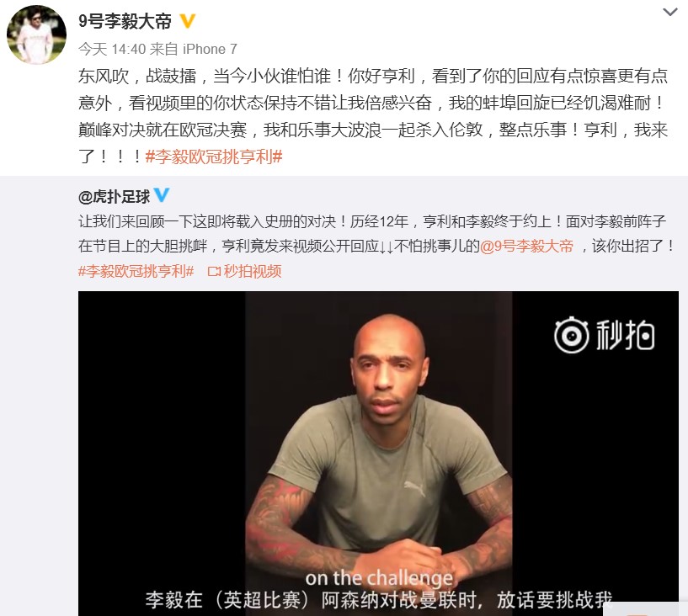Open the post options chevron menu
This screenshot has height=616, width=688.
(x=669, y=13)
